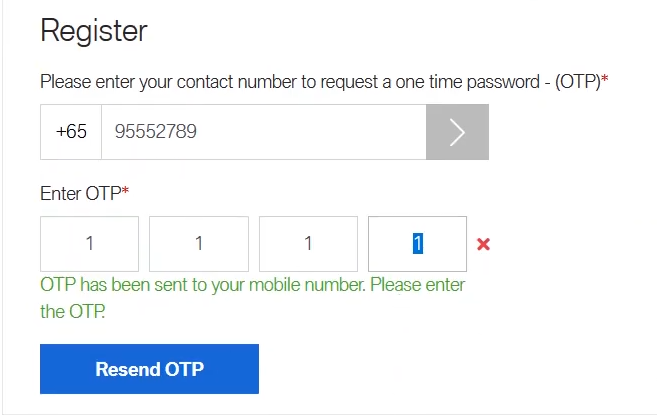The image size is (657, 416).
Task: Select the contact number input field
Action: pos(264,132)
